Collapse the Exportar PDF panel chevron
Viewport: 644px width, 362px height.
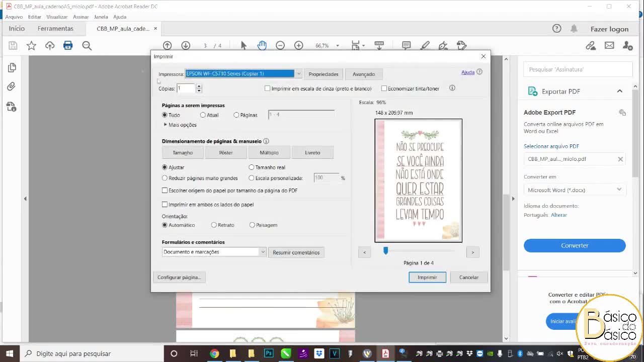click(620, 91)
